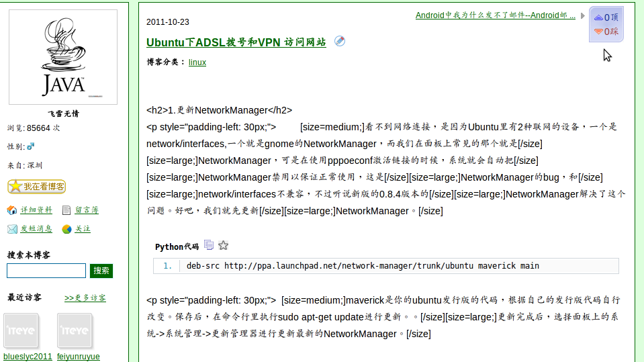Click the '我在看博客' star badge button
The image size is (644, 362).
pyautogui.click(x=36, y=187)
